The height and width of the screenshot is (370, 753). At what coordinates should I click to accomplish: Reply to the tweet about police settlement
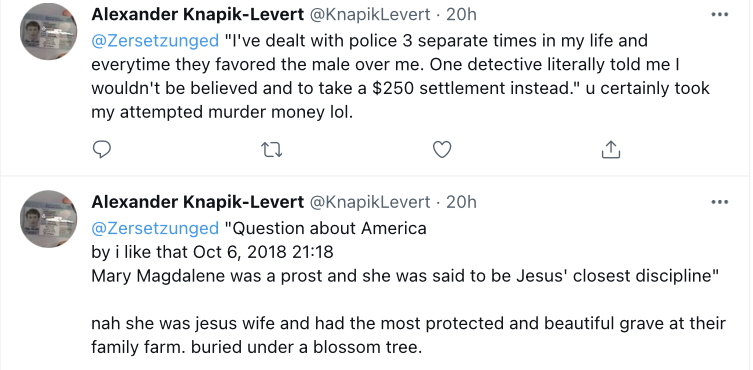(x=101, y=150)
